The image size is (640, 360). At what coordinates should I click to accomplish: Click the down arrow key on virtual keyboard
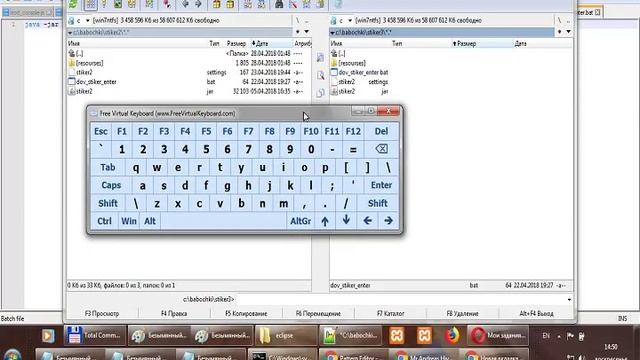[346, 221]
